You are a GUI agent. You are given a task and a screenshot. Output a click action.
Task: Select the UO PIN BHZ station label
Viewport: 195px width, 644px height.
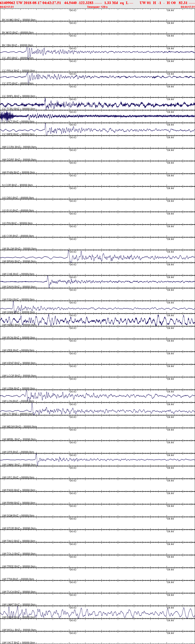click(x=17, y=223)
